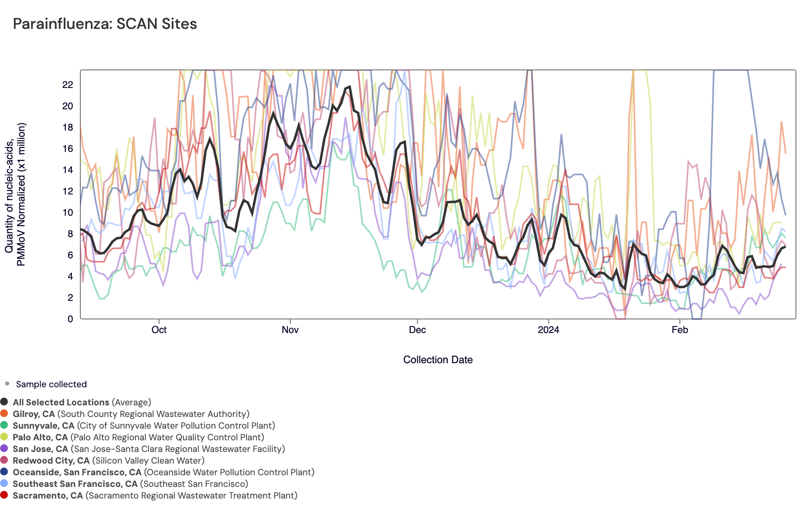Click the Nov tick on the date axis
Screen dimensions: 812x507
point(290,330)
